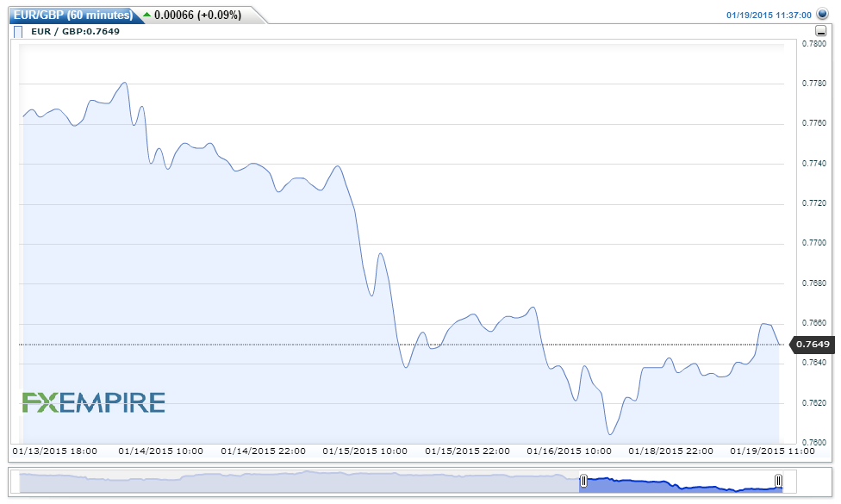The image size is (841, 504).
Task: Click the 0.7780 price axis label
Action: pos(814,84)
